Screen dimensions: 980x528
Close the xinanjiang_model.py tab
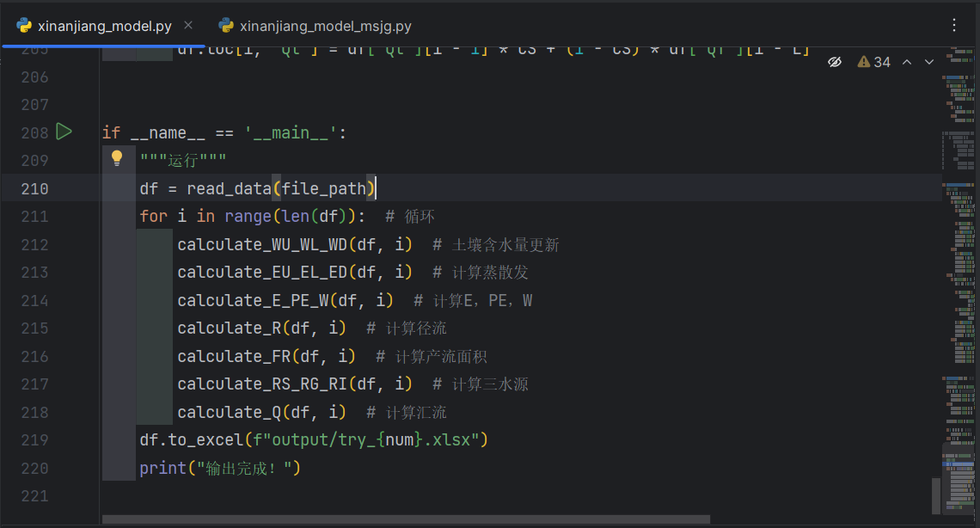coord(188,26)
